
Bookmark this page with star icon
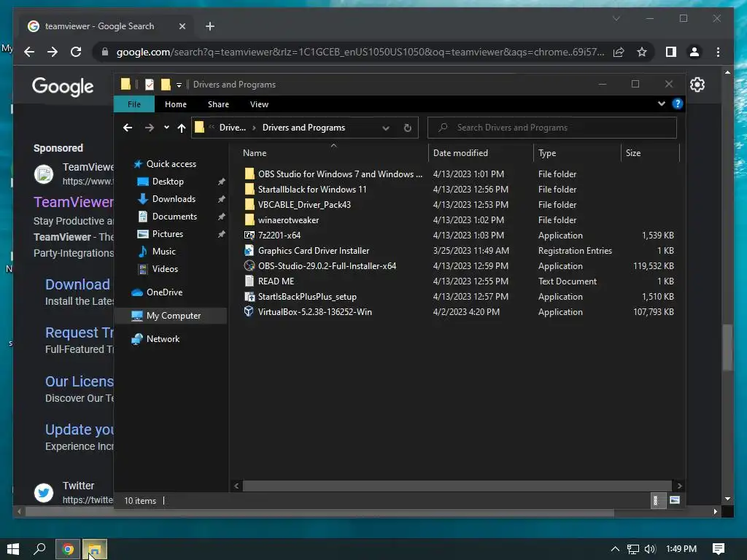pyautogui.click(x=642, y=52)
